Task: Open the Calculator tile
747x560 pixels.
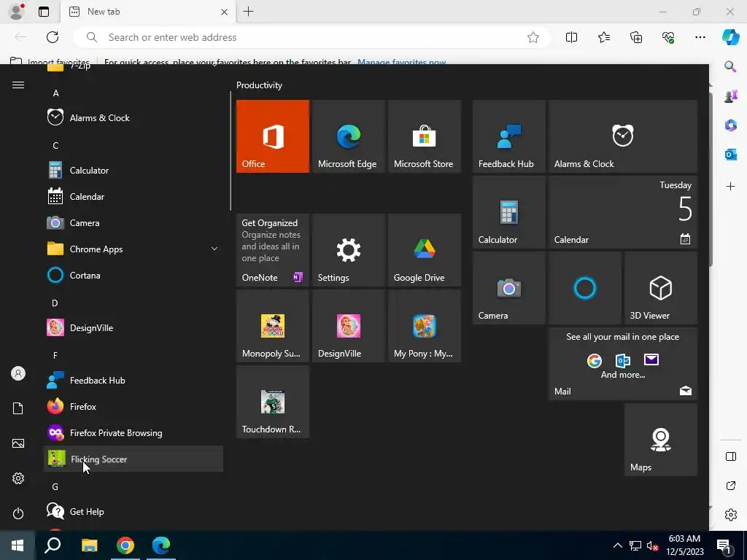Action: 508,212
